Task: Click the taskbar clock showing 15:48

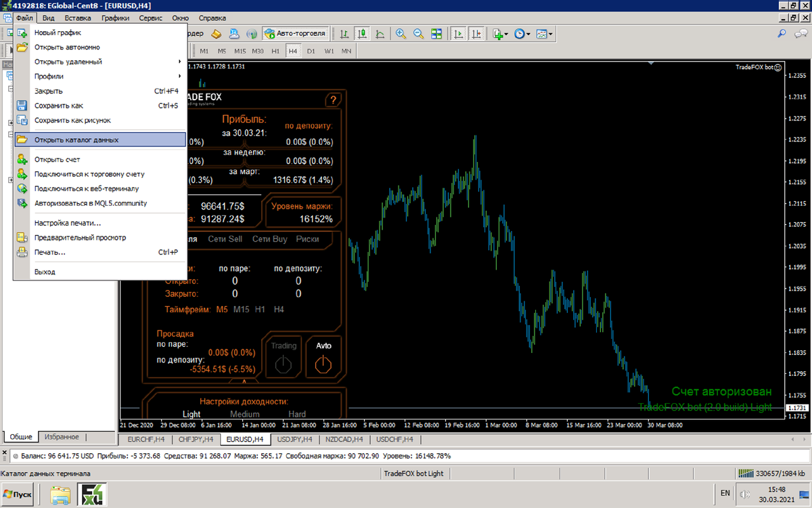Action: 777,489
